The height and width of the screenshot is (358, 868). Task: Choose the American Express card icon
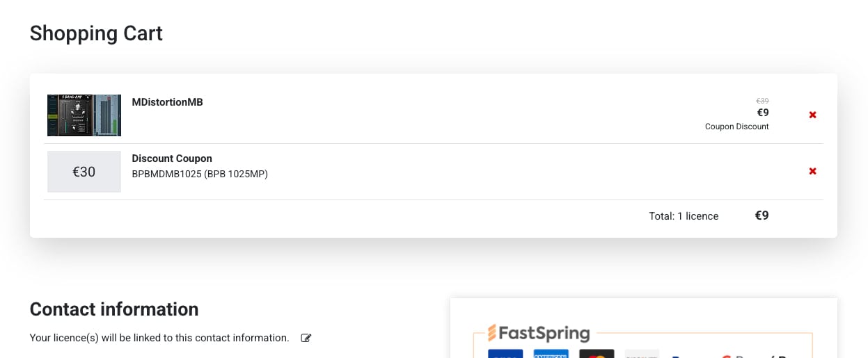(x=551, y=354)
